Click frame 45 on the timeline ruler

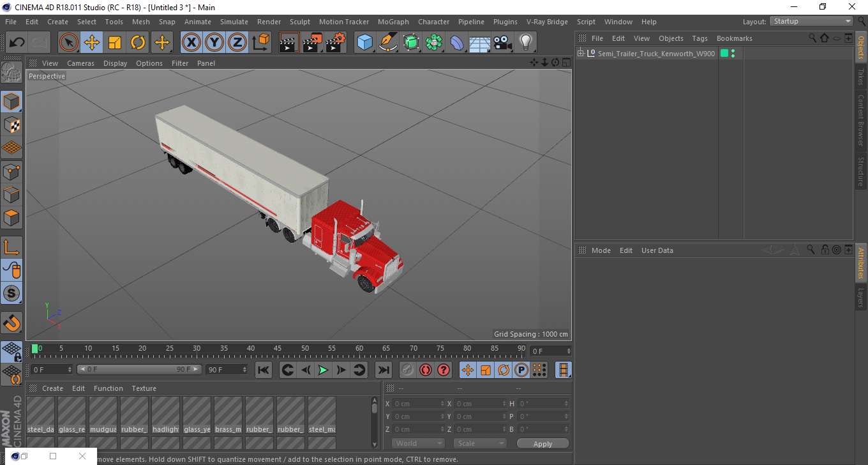[x=278, y=349]
